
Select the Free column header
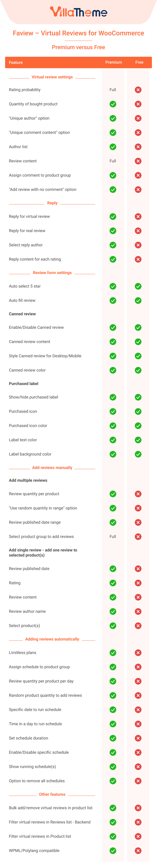tap(139, 62)
